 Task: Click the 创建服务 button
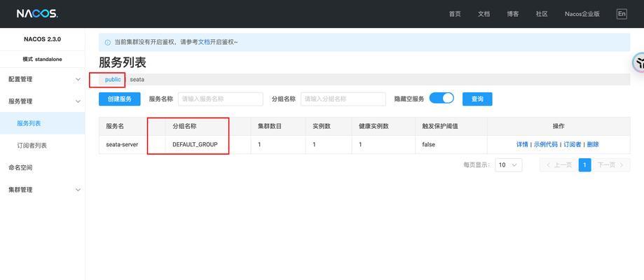click(120, 99)
